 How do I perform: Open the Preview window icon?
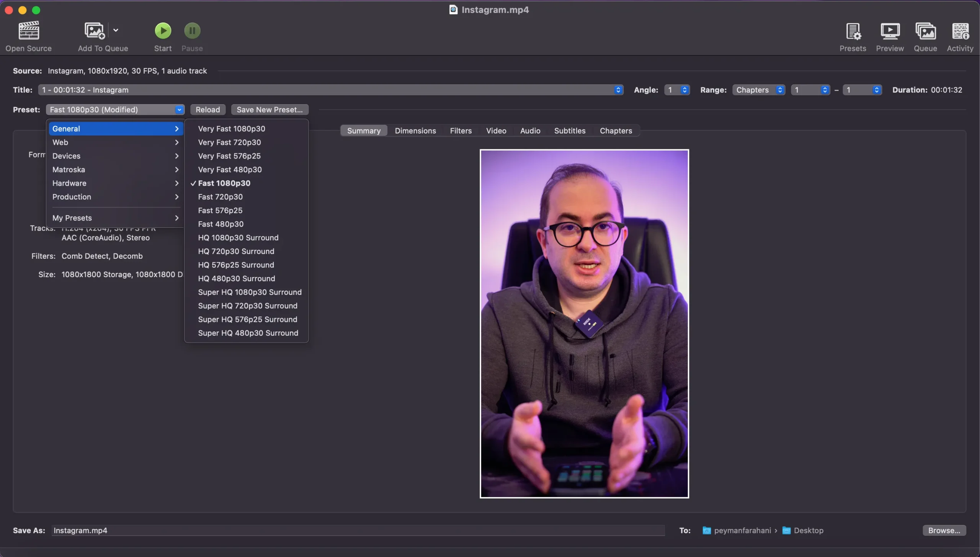pos(890,31)
